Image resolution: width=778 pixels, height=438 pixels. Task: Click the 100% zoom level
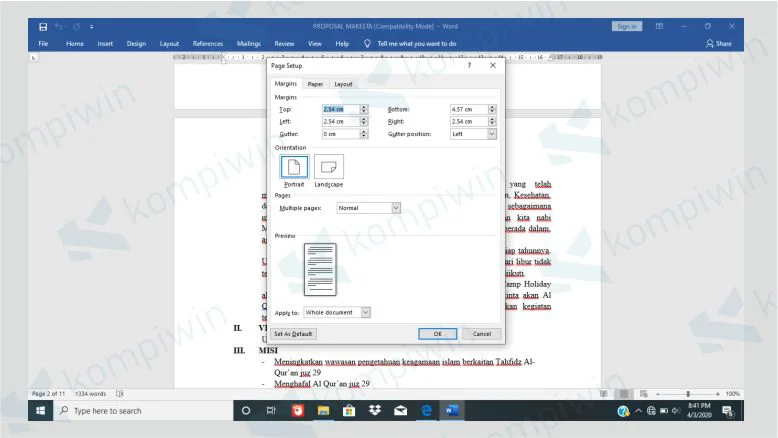(x=733, y=394)
